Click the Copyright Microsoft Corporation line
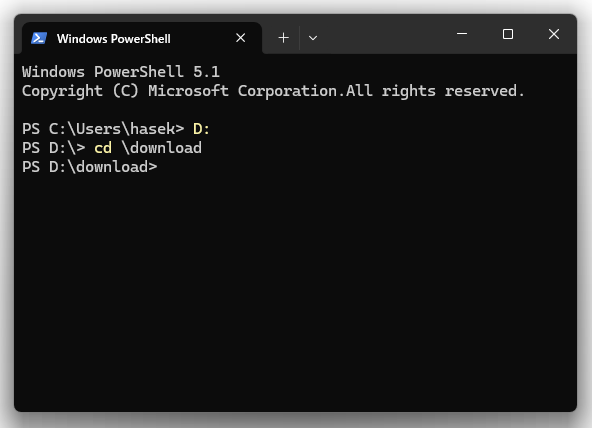This screenshot has height=428, width=592. pyautogui.click(x=273, y=91)
